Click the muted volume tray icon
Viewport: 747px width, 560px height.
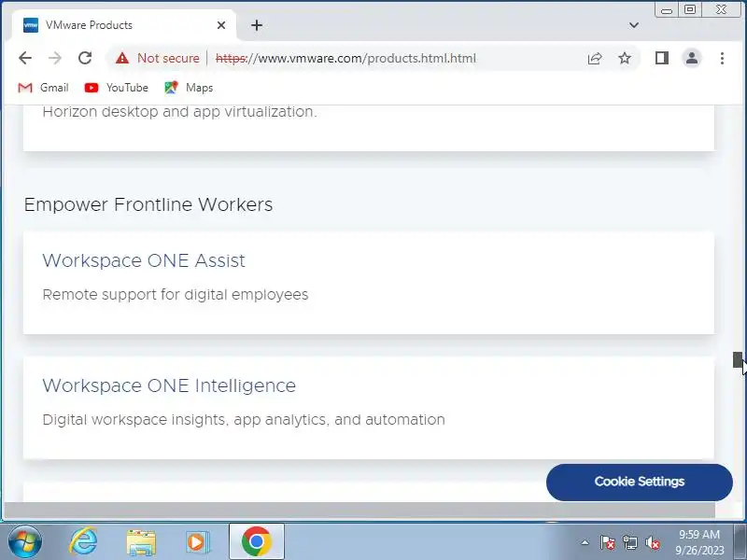point(653,542)
